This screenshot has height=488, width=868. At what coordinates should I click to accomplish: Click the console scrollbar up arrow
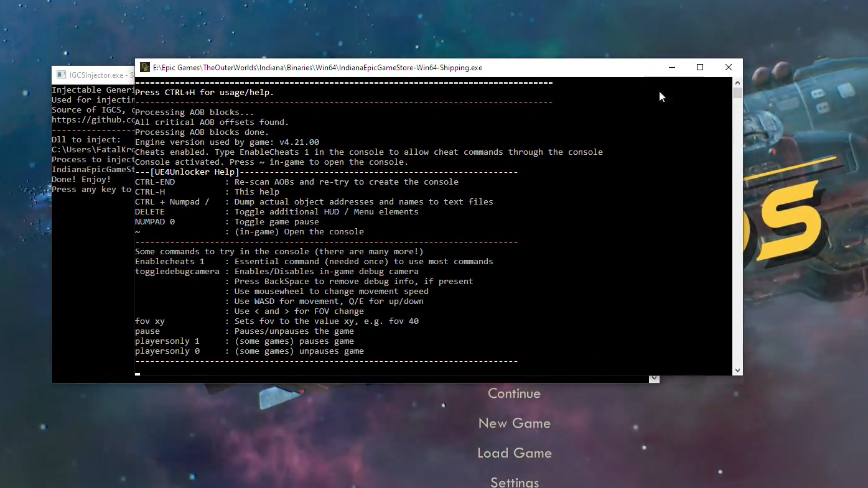point(737,83)
